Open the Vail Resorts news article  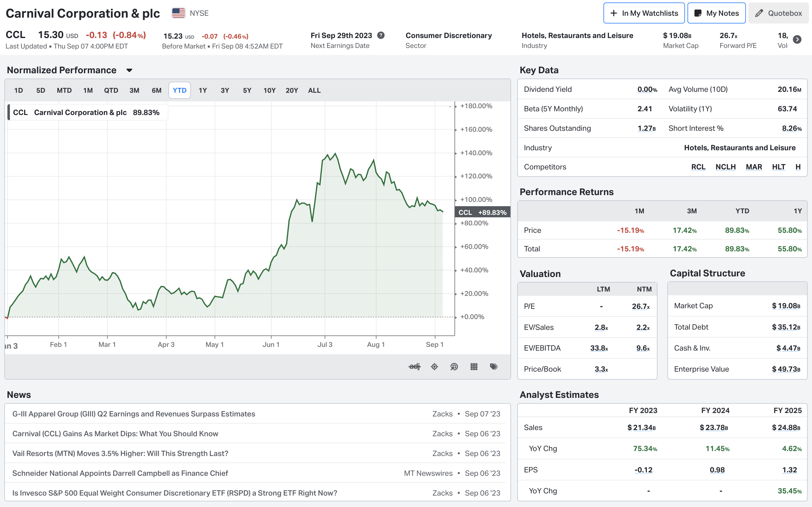pyautogui.click(x=120, y=453)
